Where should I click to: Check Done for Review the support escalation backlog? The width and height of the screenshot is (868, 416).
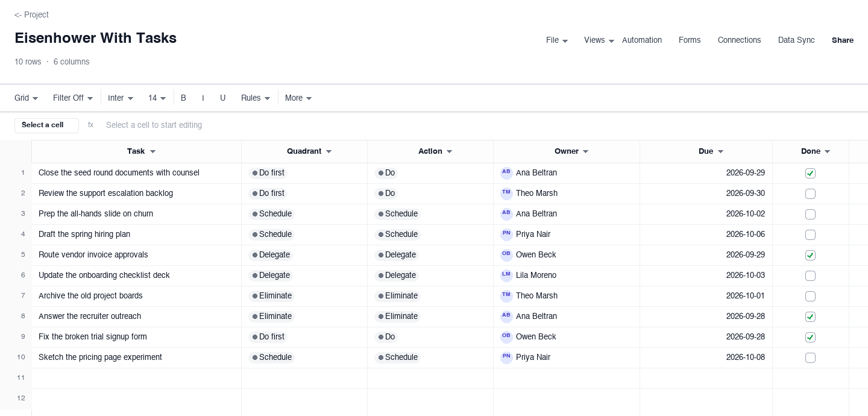[x=810, y=194]
